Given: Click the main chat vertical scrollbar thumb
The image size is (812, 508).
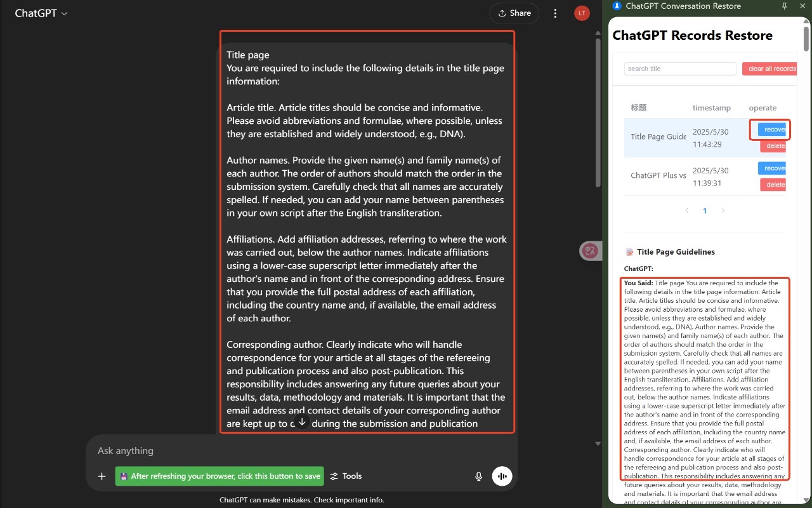Looking at the screenshot, I should click(x=598, y=114).
